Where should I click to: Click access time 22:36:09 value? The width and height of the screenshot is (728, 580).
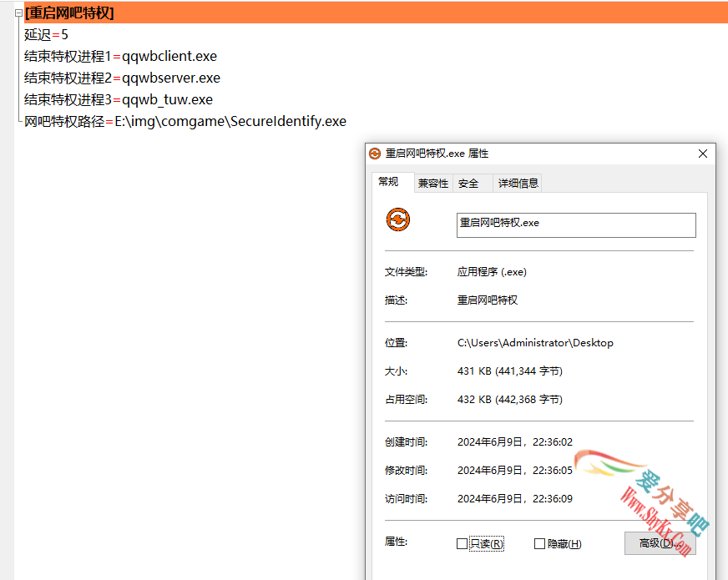515,499
